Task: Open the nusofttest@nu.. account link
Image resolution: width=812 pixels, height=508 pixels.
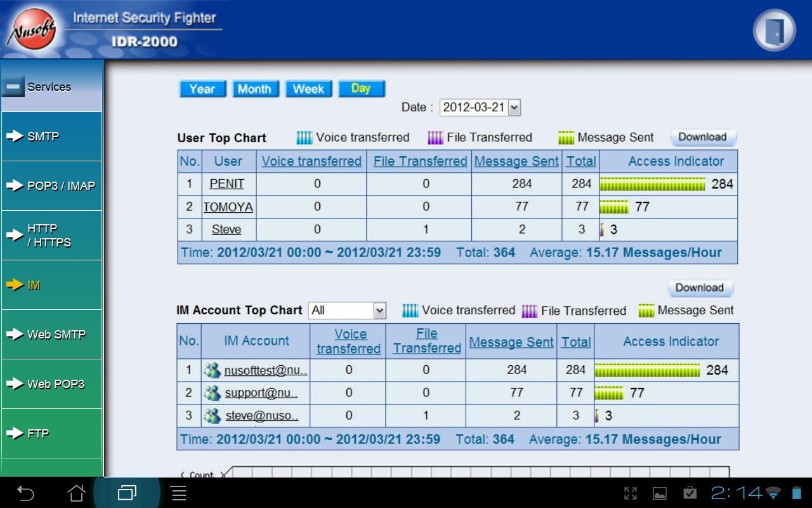Action: click(266, 370)
